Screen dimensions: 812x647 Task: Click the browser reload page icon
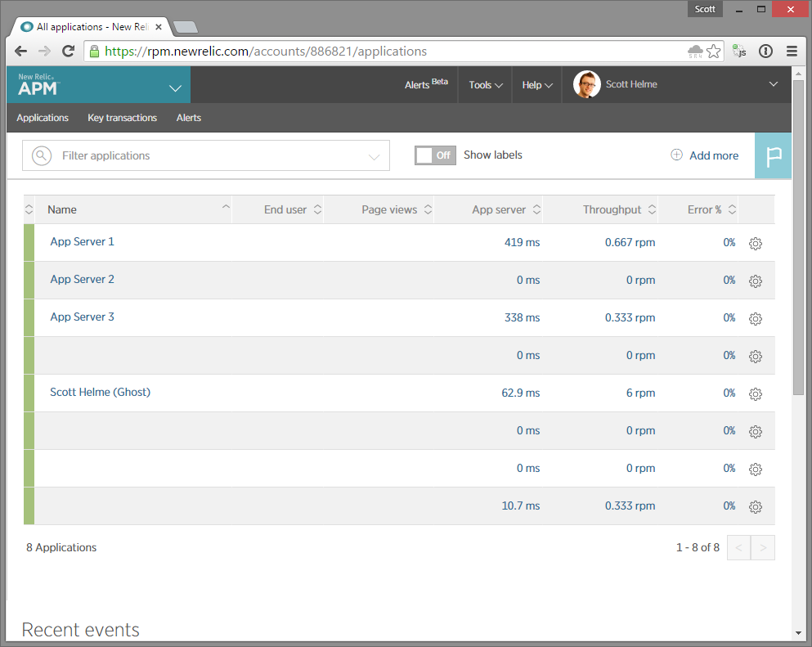coord(69,52)
